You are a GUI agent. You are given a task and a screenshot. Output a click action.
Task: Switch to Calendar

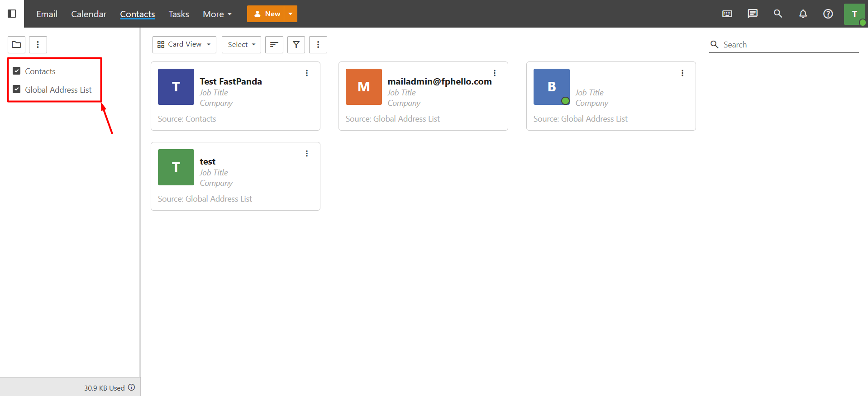(x=89, y=14)
